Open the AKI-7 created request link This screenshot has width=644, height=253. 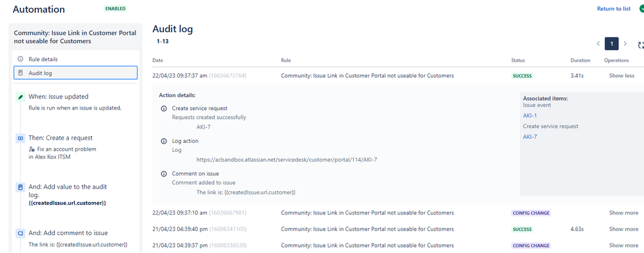(530, 137)
